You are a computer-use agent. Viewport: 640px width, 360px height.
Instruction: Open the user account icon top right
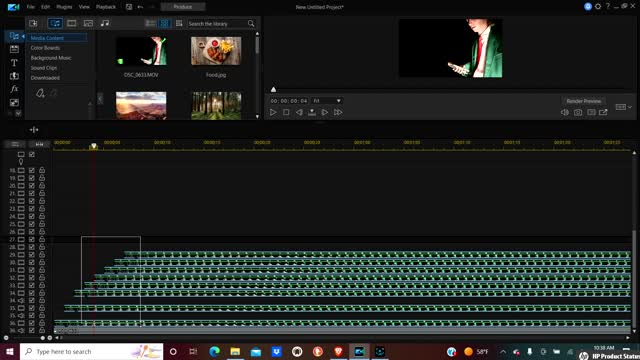coord(588,7)
